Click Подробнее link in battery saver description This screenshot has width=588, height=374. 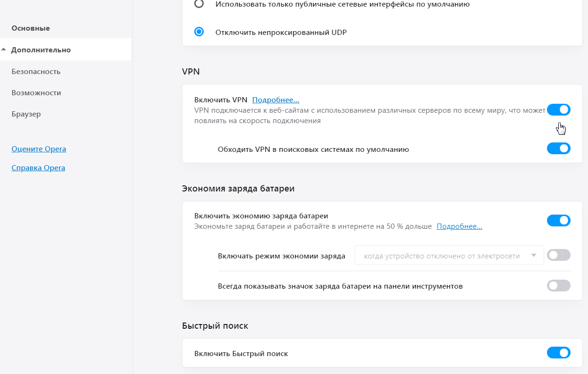(x=459, y=226)
